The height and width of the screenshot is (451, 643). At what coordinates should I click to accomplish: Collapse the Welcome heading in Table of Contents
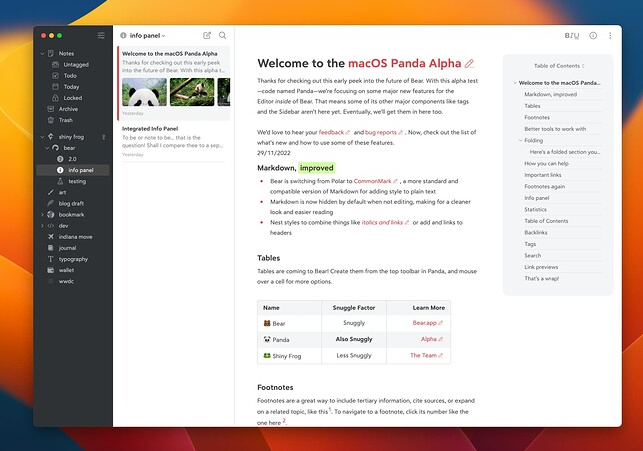[x=515, y=83]
